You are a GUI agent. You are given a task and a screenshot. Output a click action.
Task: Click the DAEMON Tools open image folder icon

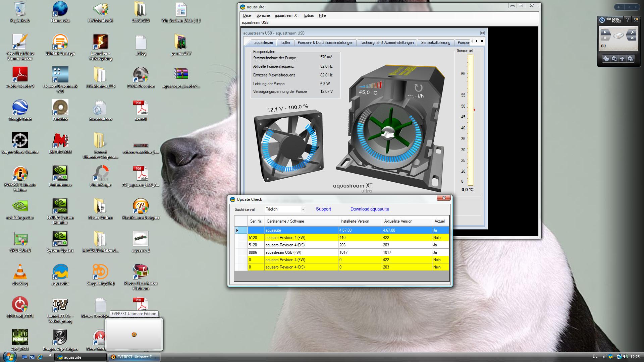click(x=606, y=59)
